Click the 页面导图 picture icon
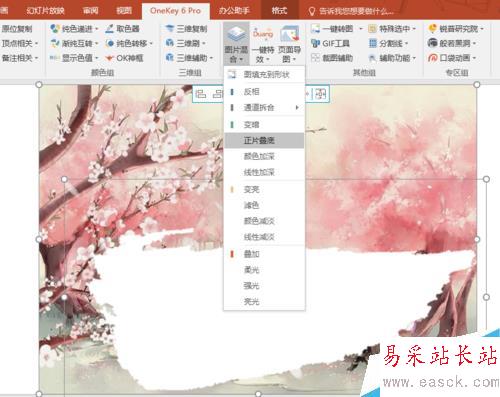This screenshot has height=397, width=500. click(289, 34)
